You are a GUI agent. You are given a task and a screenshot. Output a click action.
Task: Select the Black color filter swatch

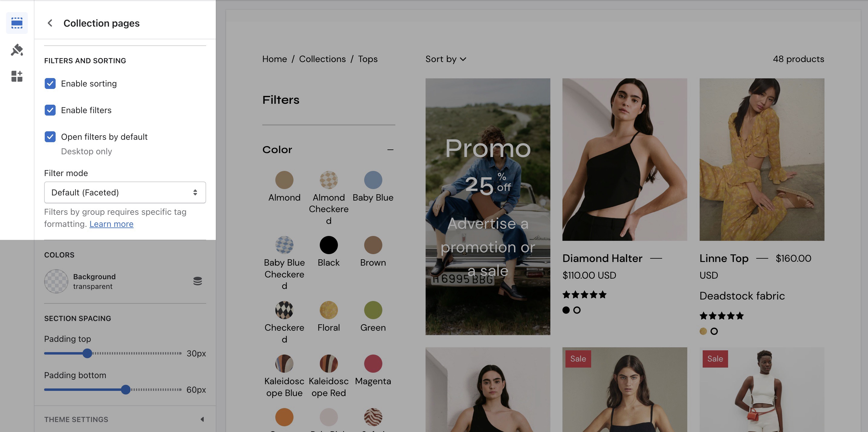328,245
